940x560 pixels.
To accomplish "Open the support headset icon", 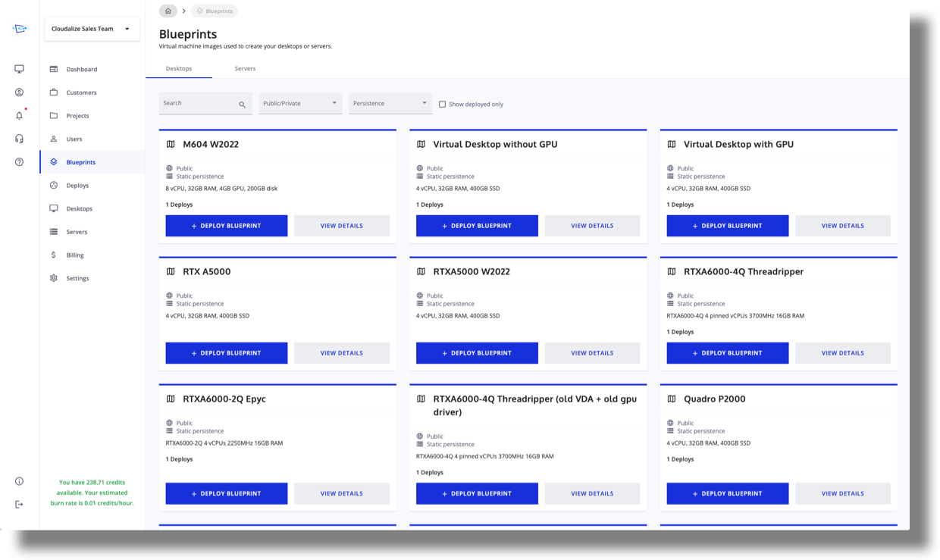I will pos(19,139).
